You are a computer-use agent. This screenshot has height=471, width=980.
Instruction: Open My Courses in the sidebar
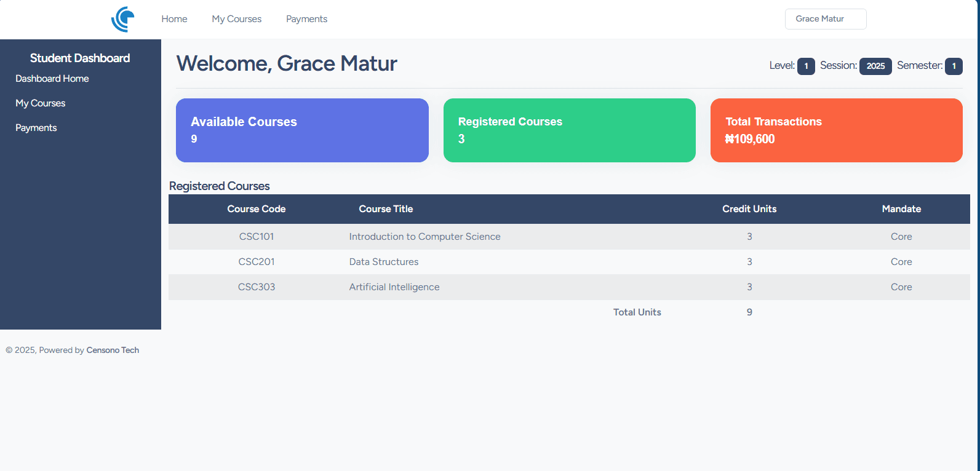[x=41, y=103]
